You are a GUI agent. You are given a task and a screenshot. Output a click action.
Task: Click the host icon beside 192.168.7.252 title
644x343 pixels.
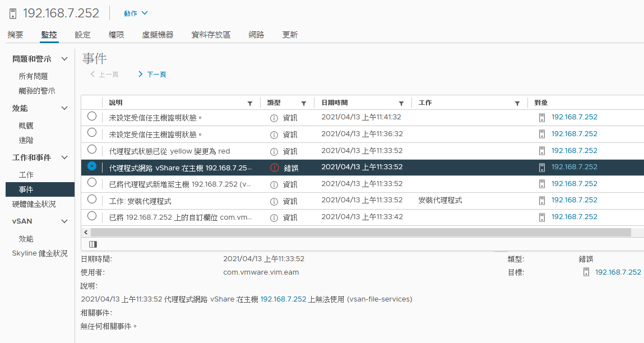click(x=13, y=13)
